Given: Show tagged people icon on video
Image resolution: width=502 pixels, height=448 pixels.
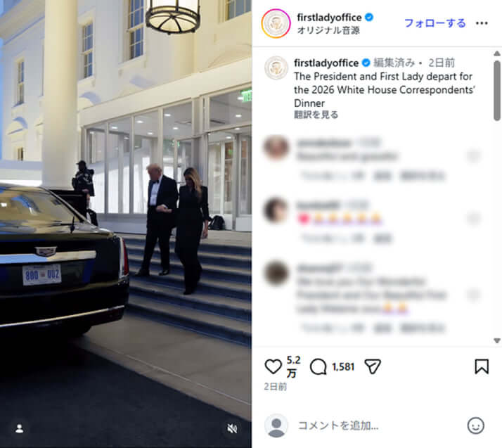Looking at the screenshot, I should point(19,429).
